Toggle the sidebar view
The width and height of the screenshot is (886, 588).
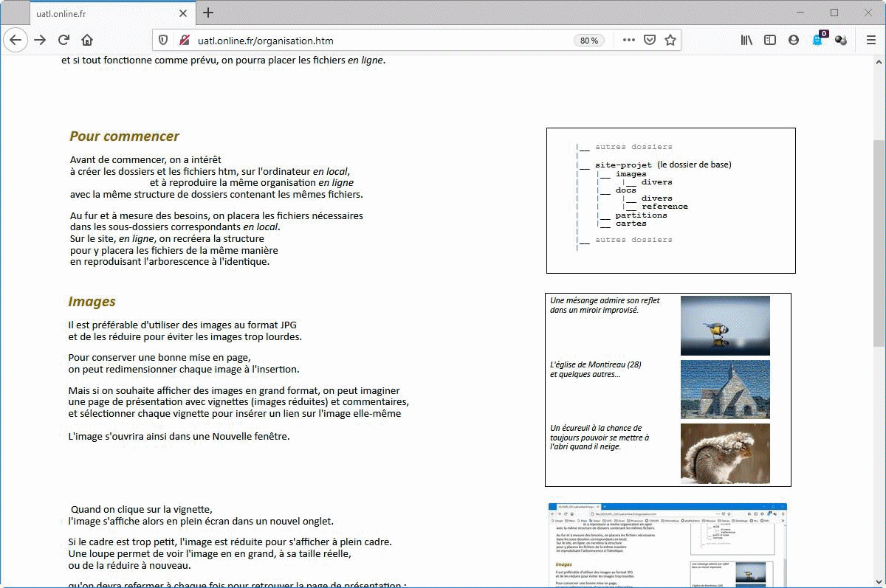coord(770,40)
